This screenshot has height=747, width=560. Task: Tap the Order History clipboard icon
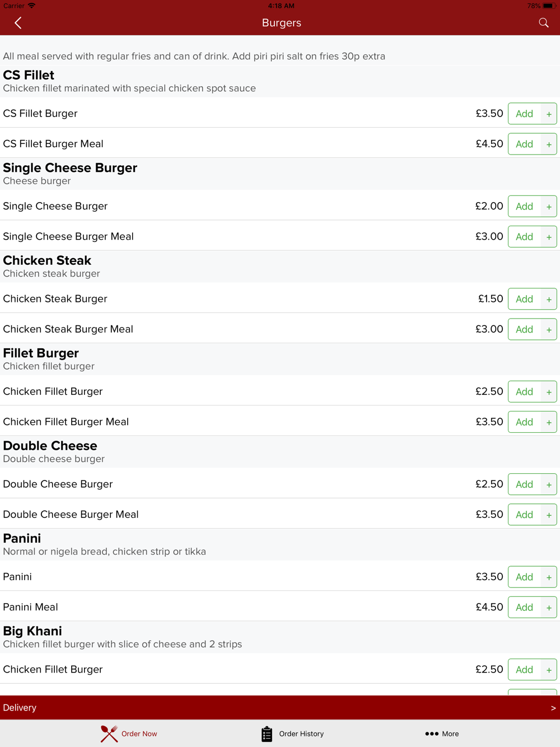[x=267, y=734]
